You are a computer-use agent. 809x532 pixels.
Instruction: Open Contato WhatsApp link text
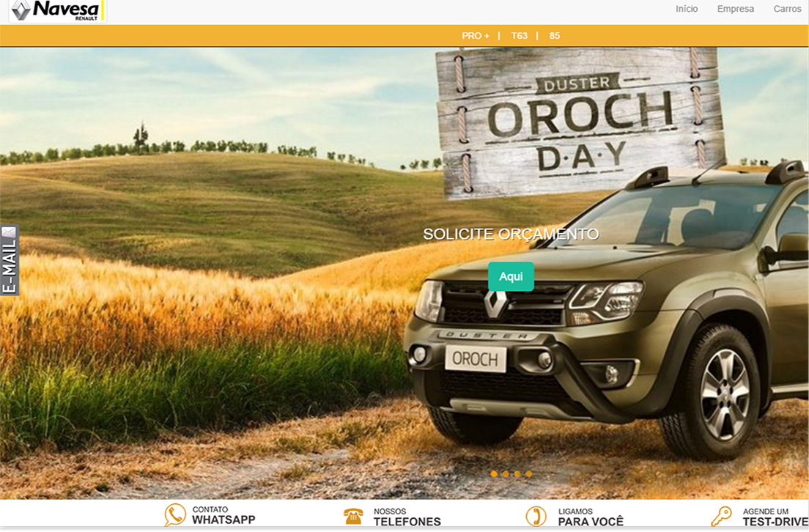[224, 515]
